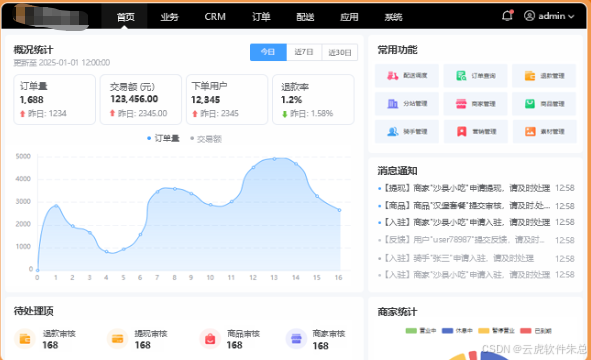591x360 pixels.
Task: Open 商家管理 store shortcut
Action: (x=475, y=104)
